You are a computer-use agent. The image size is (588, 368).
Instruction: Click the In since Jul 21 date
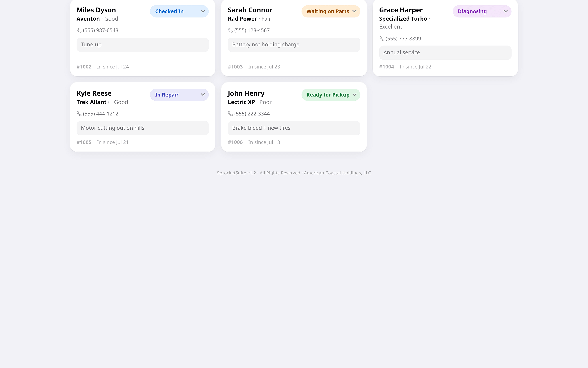(x=113, y=142)
